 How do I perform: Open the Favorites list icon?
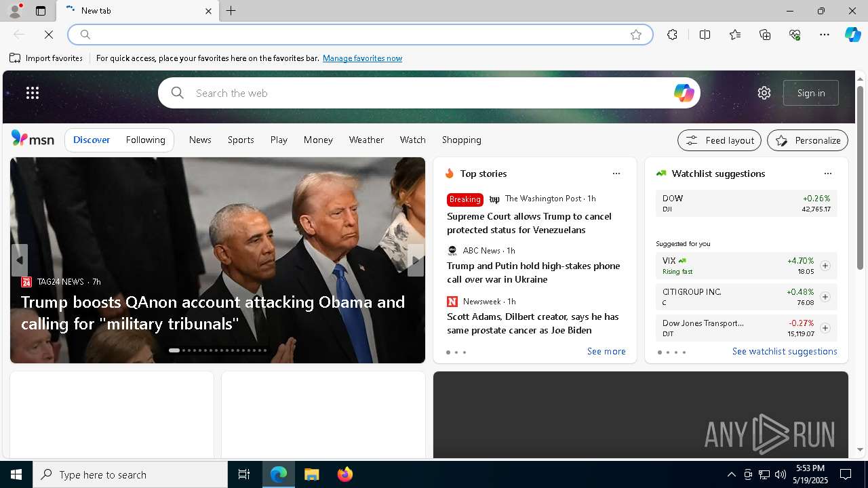click(x=735, y=35)
